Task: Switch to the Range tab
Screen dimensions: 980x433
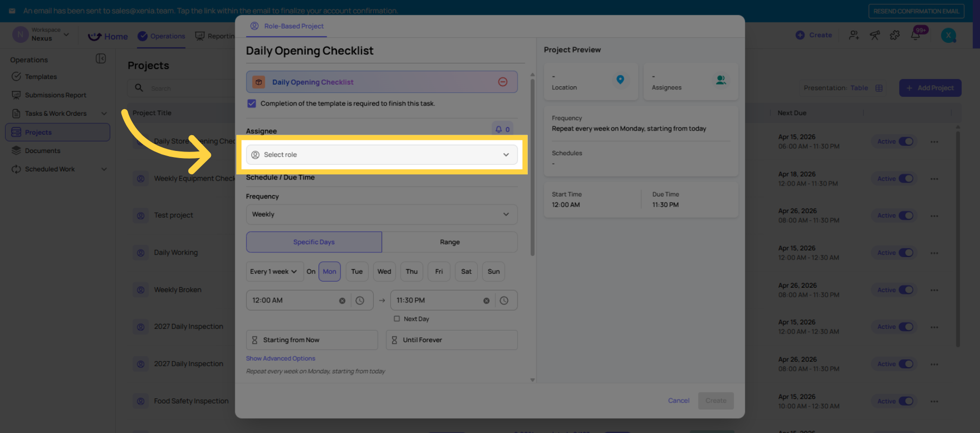Action: [x=450, y=242]
